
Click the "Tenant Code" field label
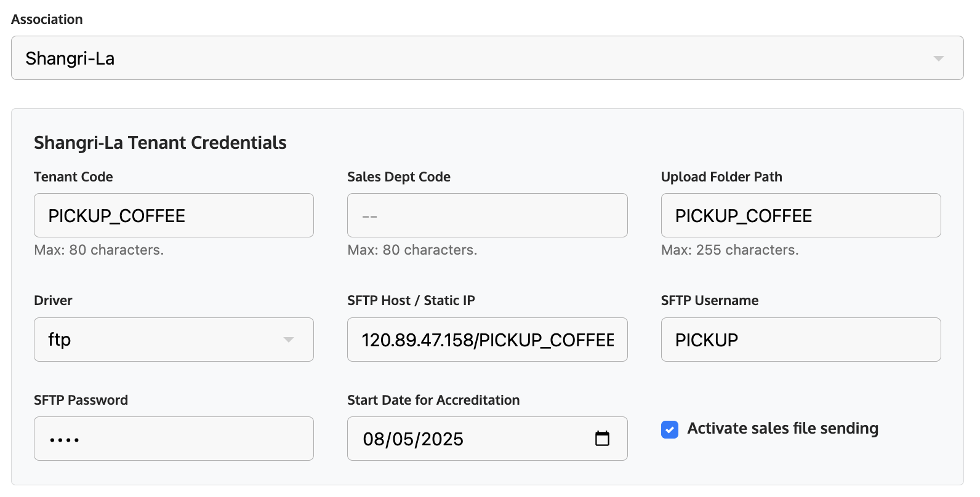coord(73,177)
